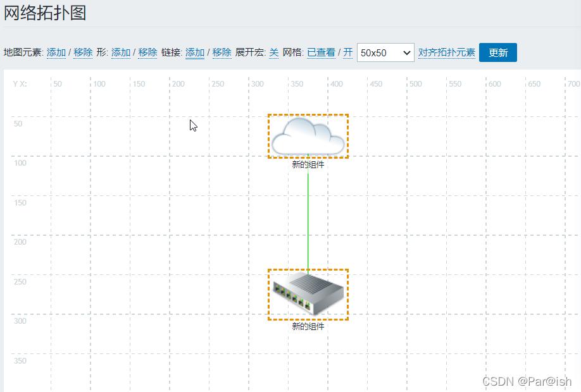Image resolution: width=581 pixels, height=392 pixels.
Task: Click 移除 link next to 链接
Action: [x=222, y=52]
